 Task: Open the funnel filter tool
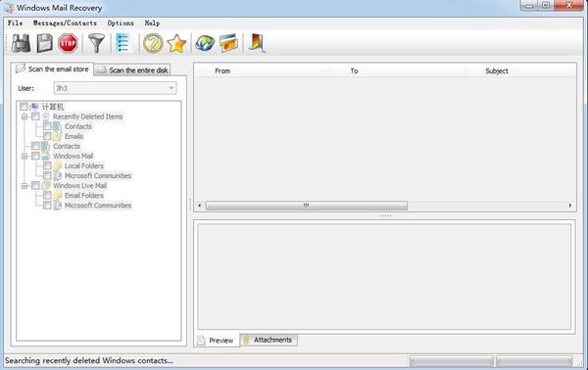pyautogui.click(x=96, y=43)
